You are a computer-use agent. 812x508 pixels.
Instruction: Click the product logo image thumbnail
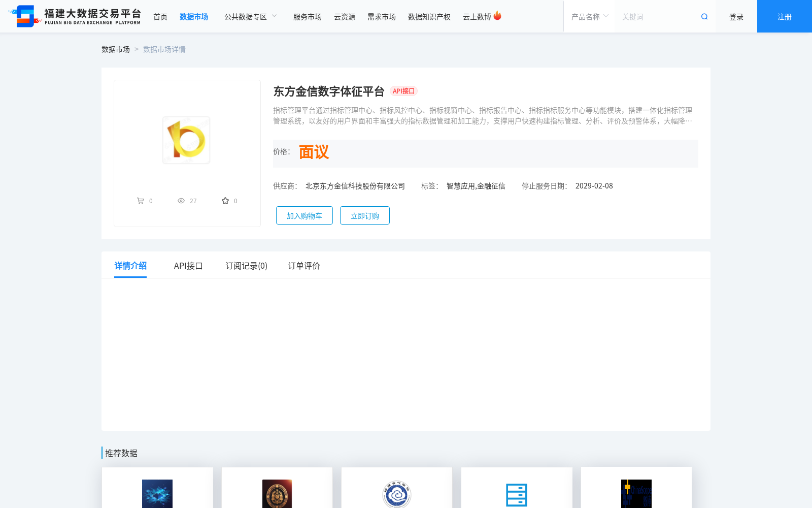[x=186, y=140]
